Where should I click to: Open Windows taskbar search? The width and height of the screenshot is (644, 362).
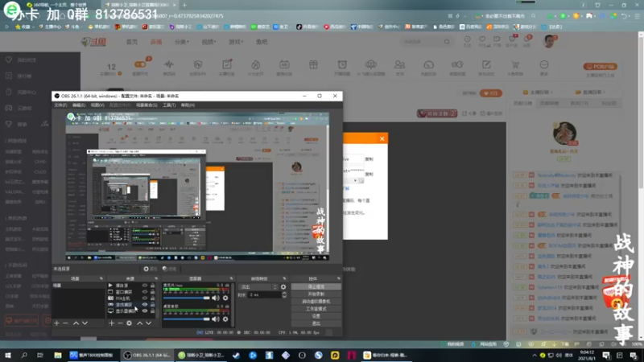tap(24, 355)
